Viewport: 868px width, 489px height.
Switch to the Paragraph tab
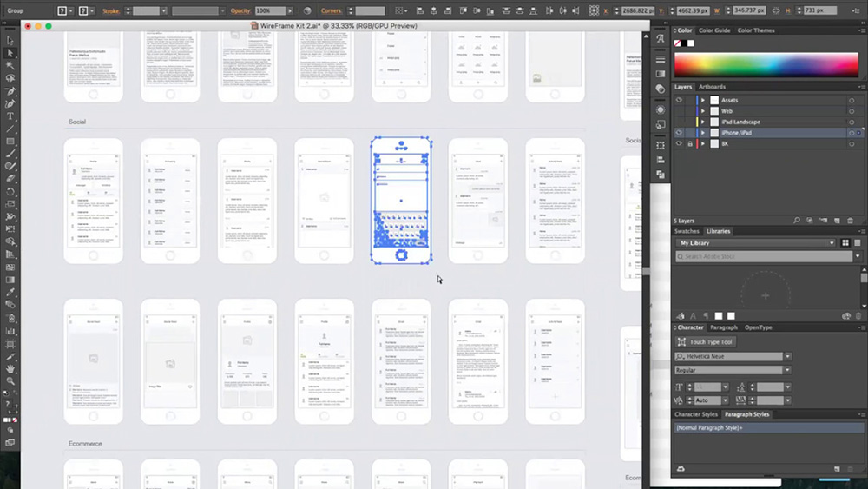point(724,327)
